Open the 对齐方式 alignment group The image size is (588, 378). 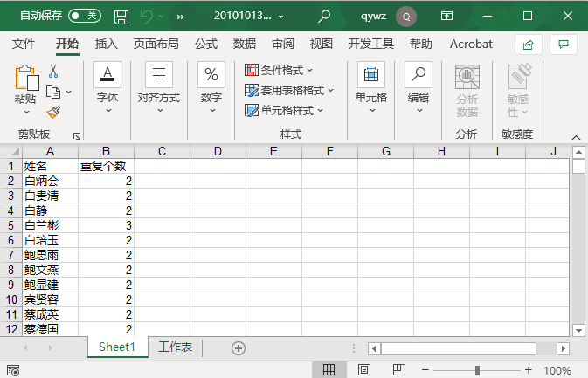pyautogui.click(x=159, y=88)
